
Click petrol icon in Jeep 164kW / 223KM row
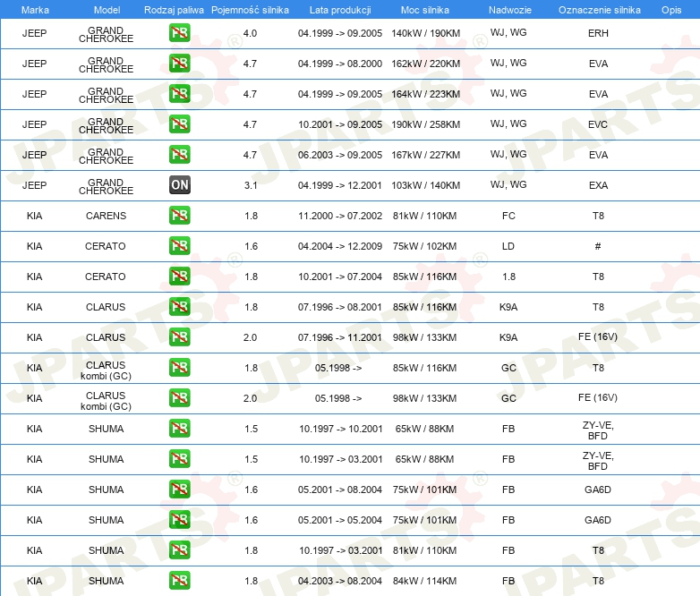[x=179, y=94]
